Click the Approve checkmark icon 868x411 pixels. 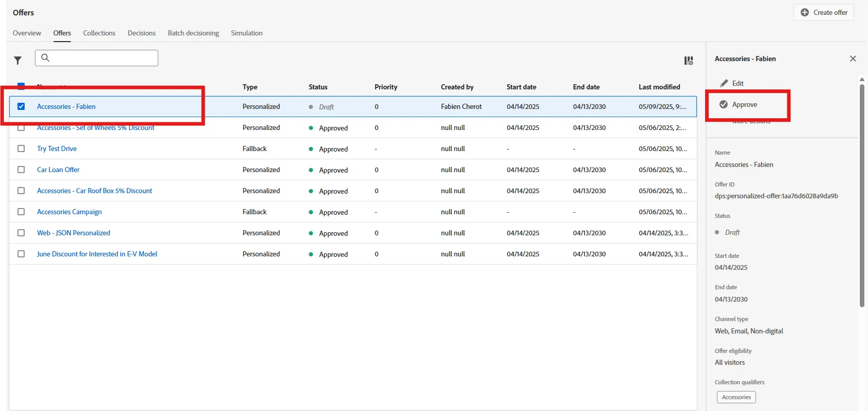pyautogui.click(x=724, y=104)
